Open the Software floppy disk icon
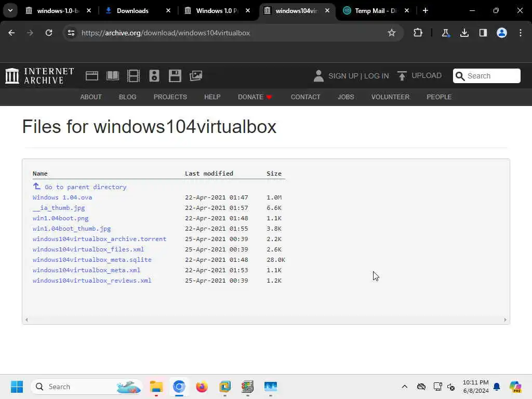 (175, 76)
